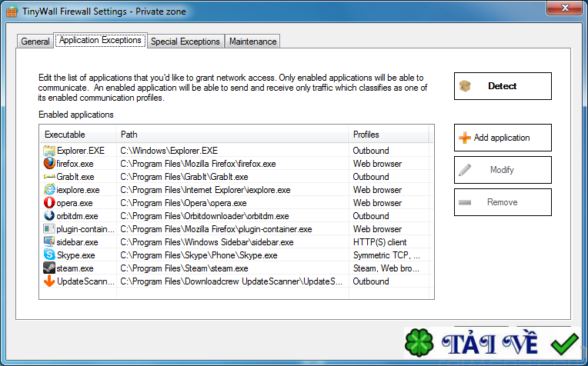This screenshot has height=366, width=588.
Task: Click the plugin-container icon
Action: [49, 228]
